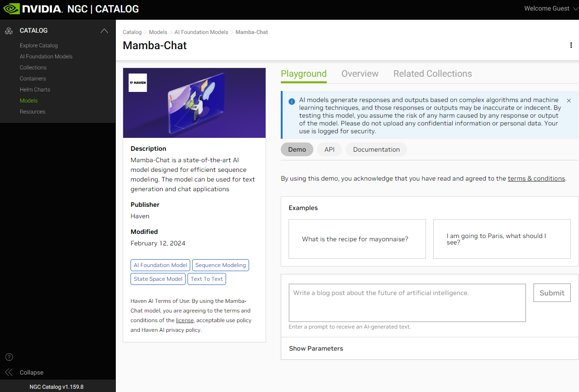Open the Related Collections tab

432,74
